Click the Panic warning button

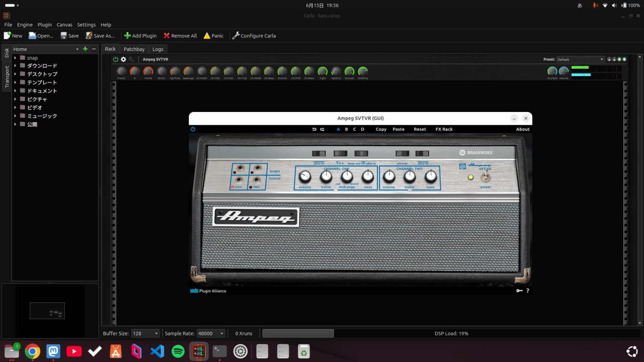pos(214,36)
